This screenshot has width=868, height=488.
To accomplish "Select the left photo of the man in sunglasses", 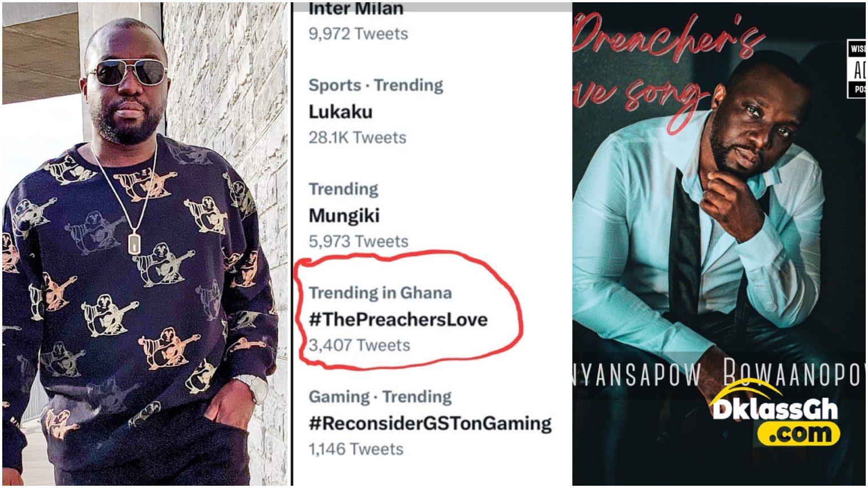I will coord(145,244).
